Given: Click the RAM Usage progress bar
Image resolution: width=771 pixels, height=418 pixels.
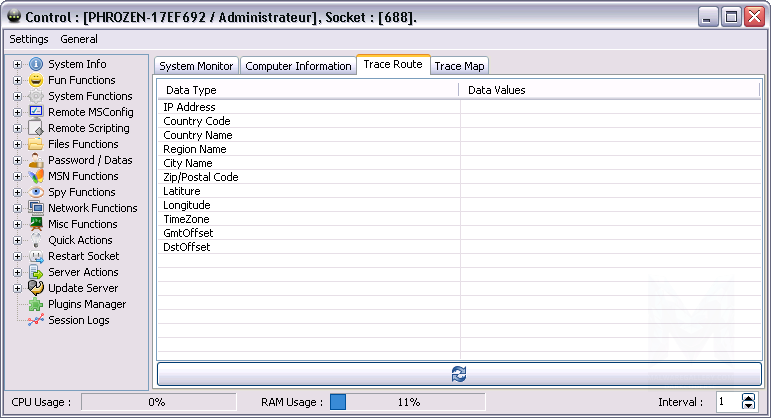Looking at the screenshot, I should [x=407, y=402].
